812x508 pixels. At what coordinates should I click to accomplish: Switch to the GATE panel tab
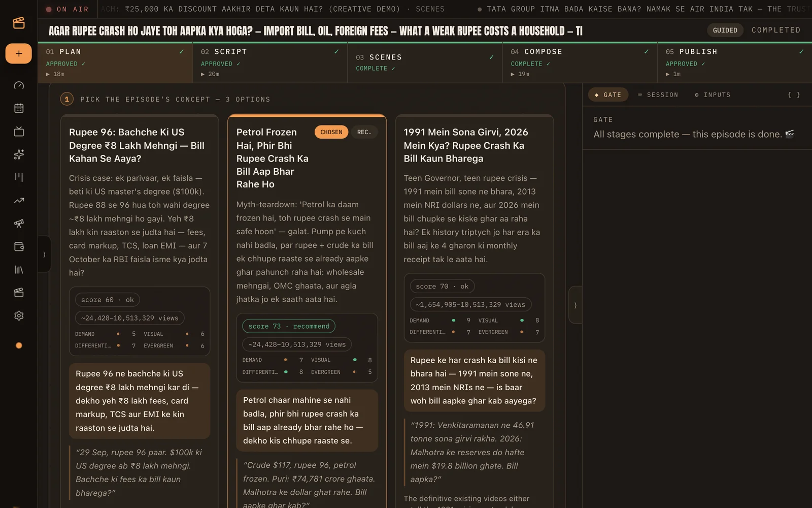pyautogui.click(x=608, y=95)
